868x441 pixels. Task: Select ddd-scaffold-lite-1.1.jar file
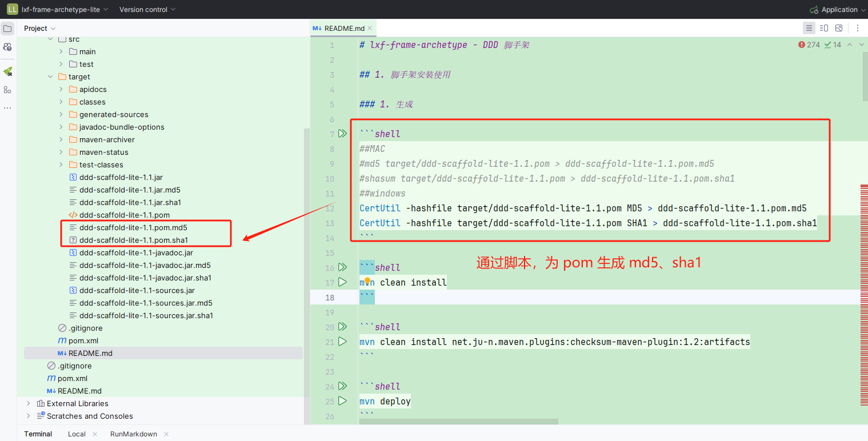[115, 177]
